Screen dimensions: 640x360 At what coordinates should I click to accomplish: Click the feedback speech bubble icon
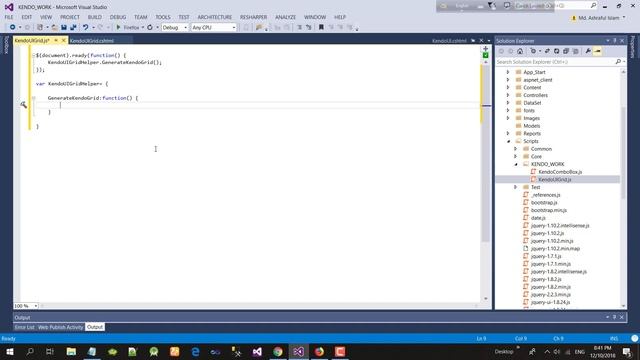507,6
